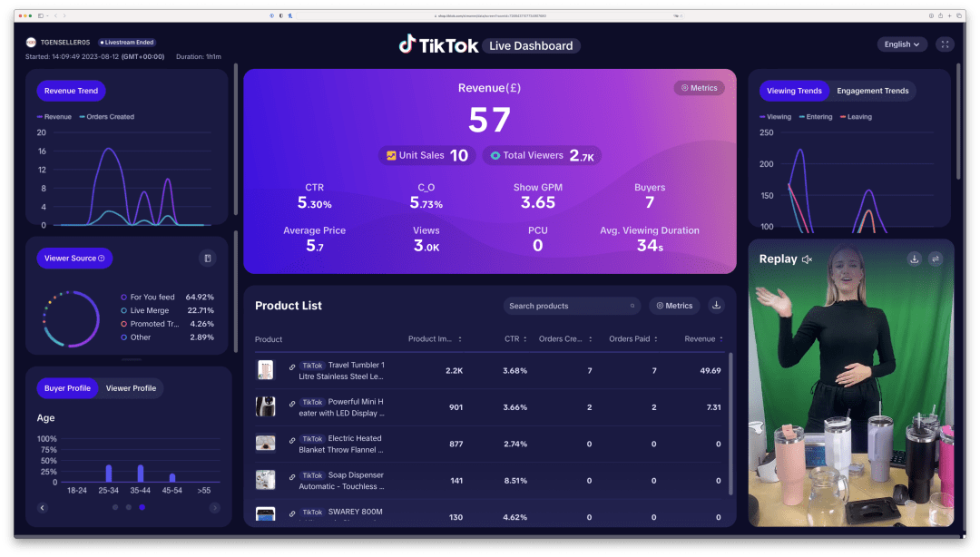This screenshot has height=557, width=980.
Task: Switch to the Engagement Trends tab
Action: (873, 91)
